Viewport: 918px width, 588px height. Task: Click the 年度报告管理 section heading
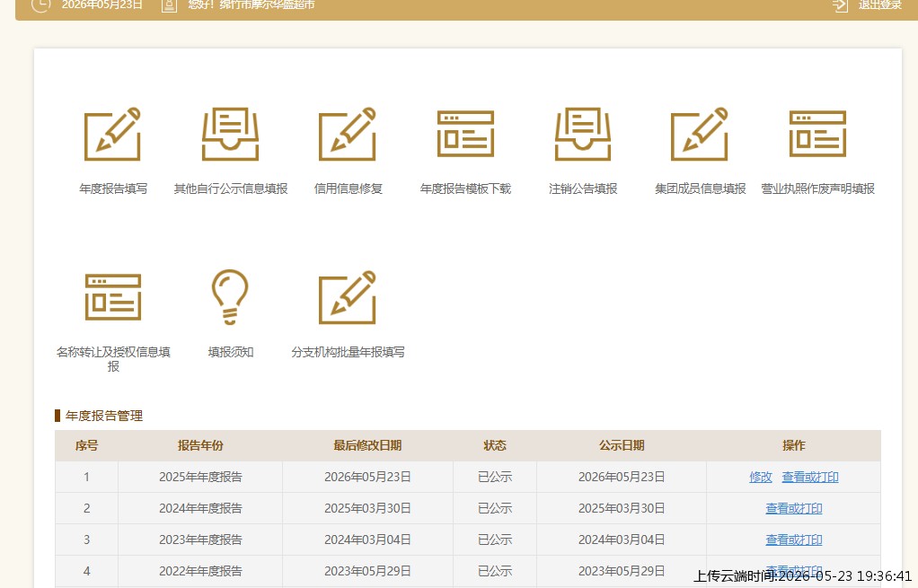click(103, 416)
